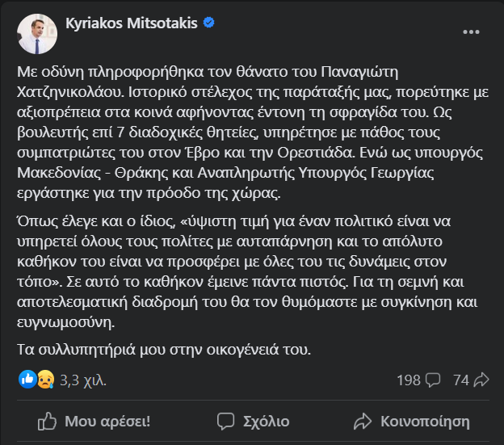Viewport: 504px width, 445px height.
Task: Click the line Τα συλλυπητήριά μου
Action: pyautogui.click(x=162, y=349)
